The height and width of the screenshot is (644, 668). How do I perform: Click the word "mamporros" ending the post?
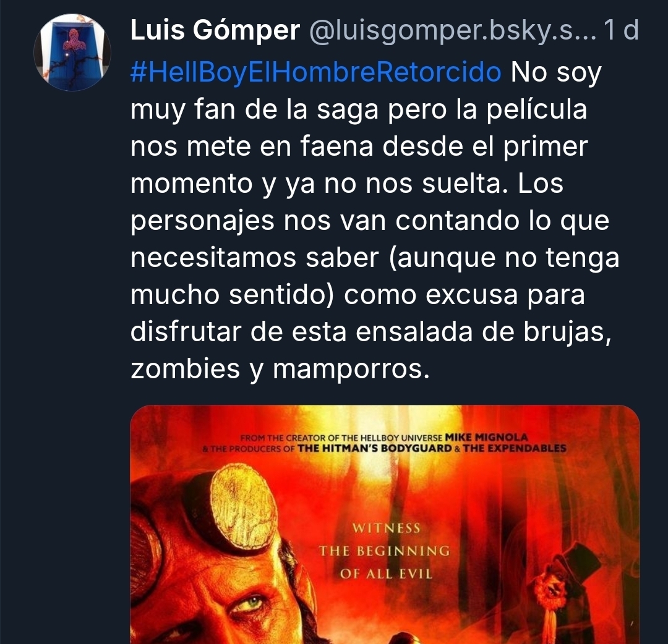tap(351, 368)
